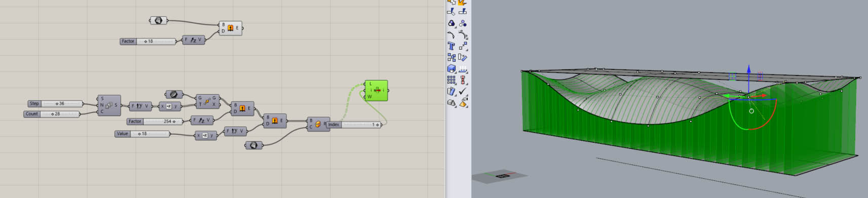Click the green checkmark icon in Rhino toolbar
868x198 pixels.
click(x=463, y=92)
